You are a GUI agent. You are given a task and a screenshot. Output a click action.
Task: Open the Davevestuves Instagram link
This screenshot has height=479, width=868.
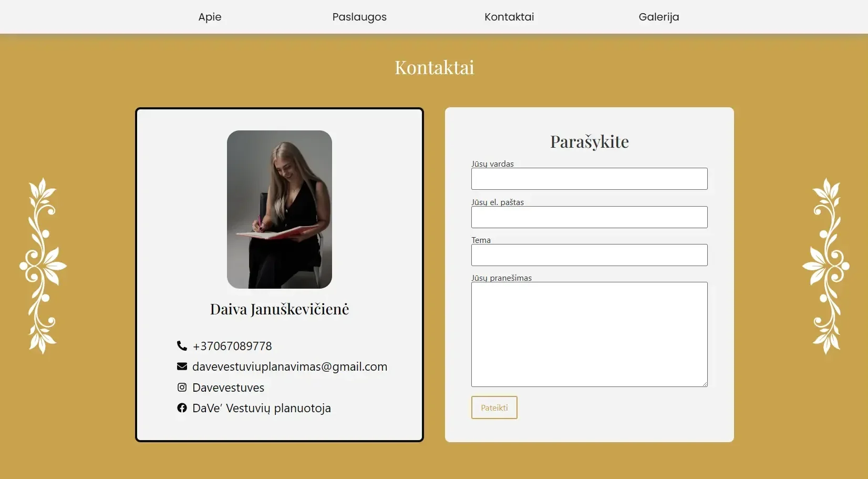(228, 388)
